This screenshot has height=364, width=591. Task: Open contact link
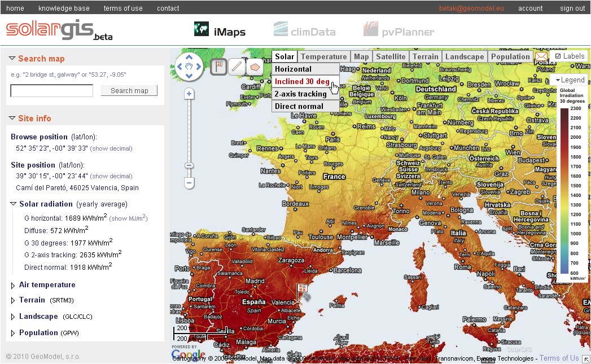(x=168, y=8)
